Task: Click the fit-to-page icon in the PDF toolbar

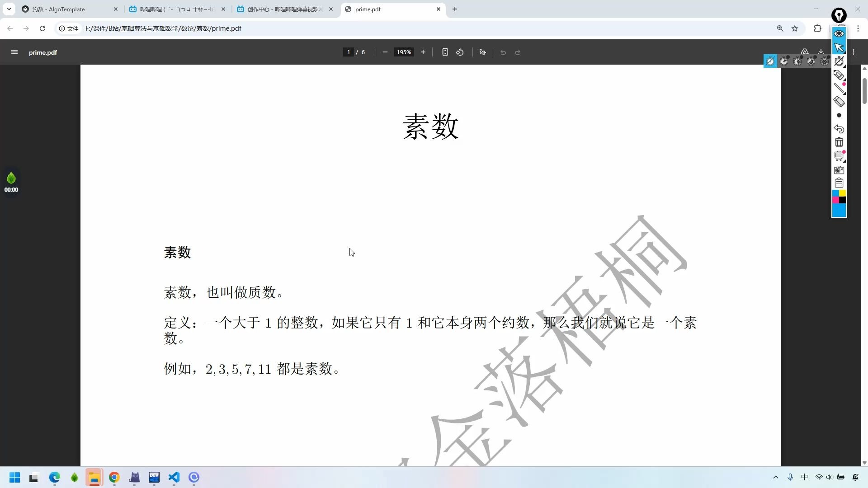Action: (445, 52)
